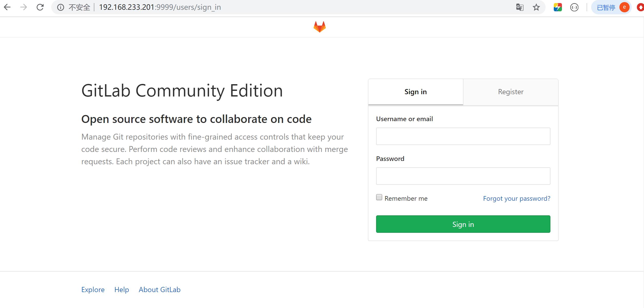The width and height of the screenshot is (644, 308).
Task: Click the Google Translate page icon
Action: click(520, 7)
